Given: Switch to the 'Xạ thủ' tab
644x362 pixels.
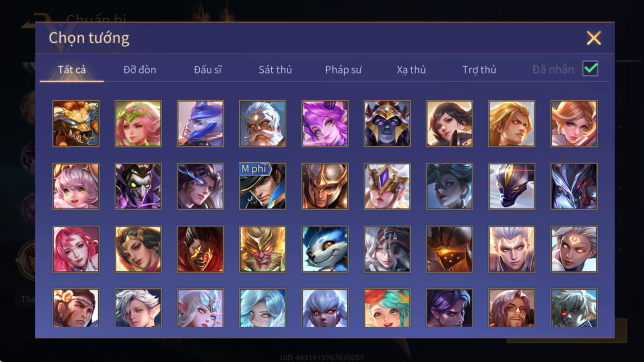Looking at the screenshot, I should 411,69.
